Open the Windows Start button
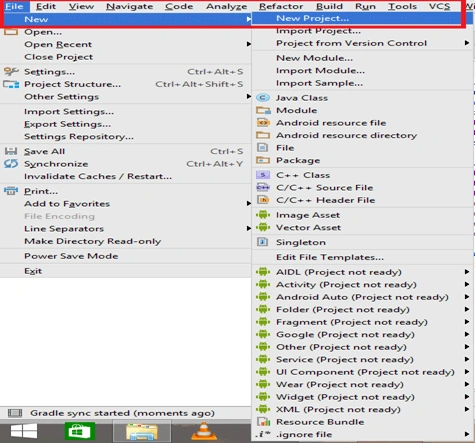This screenshot has height=443, width=475. pyautogui.click(x=24, y=431)
